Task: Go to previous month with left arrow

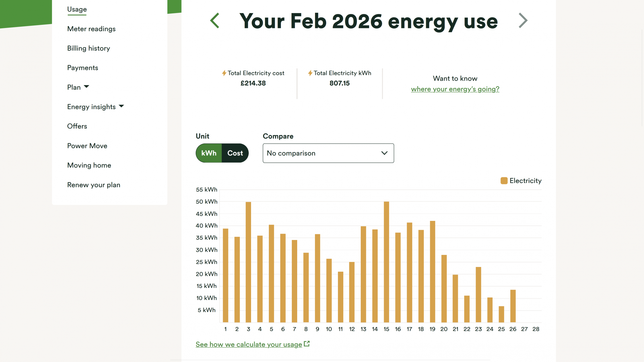Action: pos(215,21)
